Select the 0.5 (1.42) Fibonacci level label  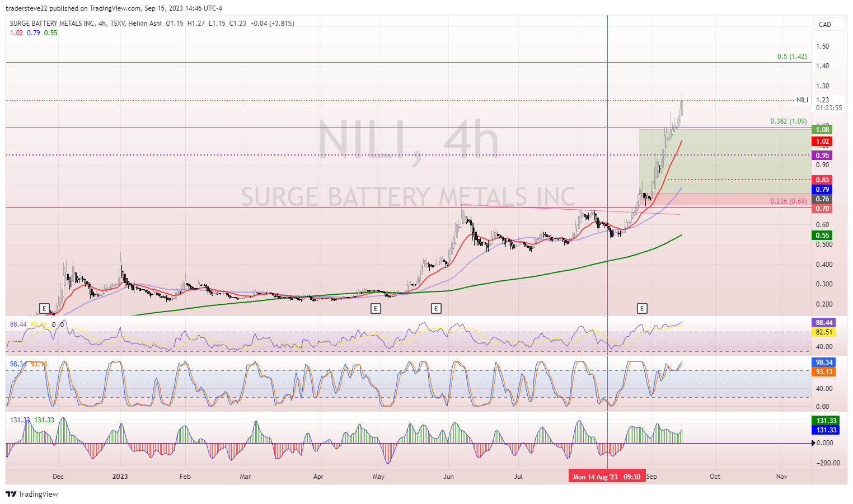coord(792,56)
